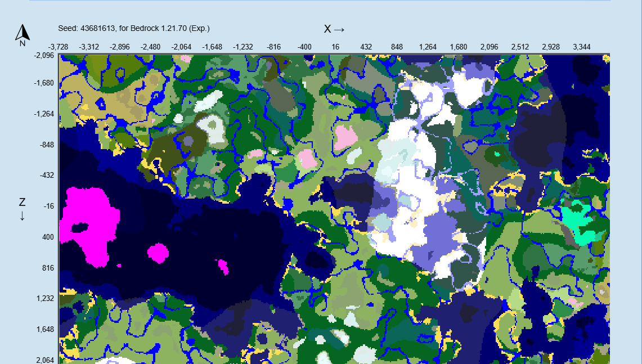Viewport: 642px width, 364px height.
Task: Click X-axis tick label "432"
Action: pos(366,47)
